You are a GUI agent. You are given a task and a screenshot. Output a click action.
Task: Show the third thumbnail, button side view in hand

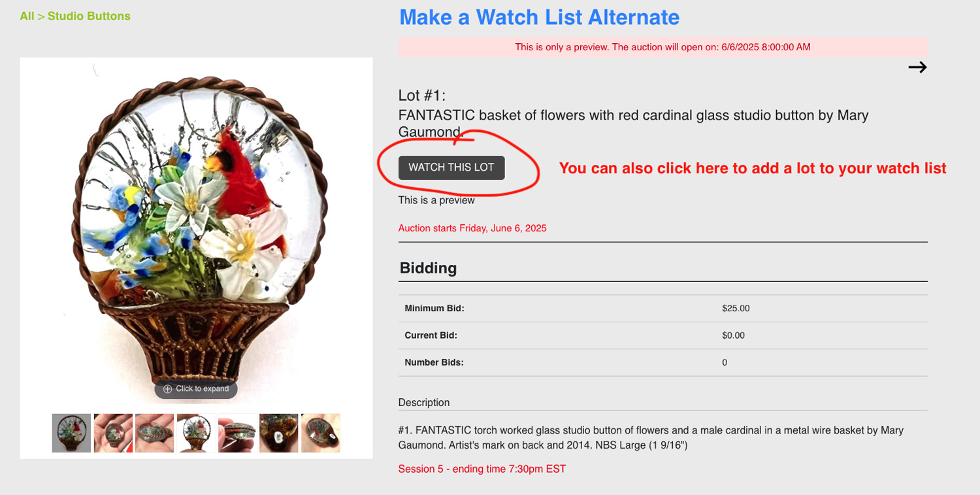(154, 433)
